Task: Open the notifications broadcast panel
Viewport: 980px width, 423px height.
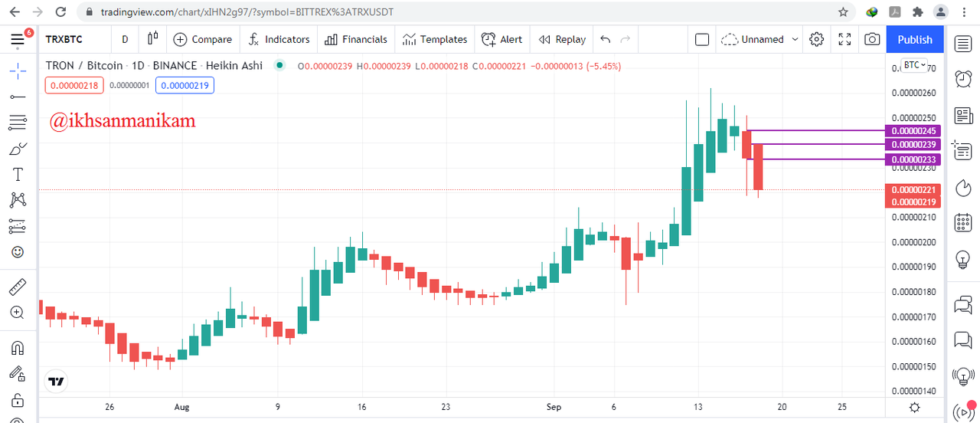Action: [962, 411]
